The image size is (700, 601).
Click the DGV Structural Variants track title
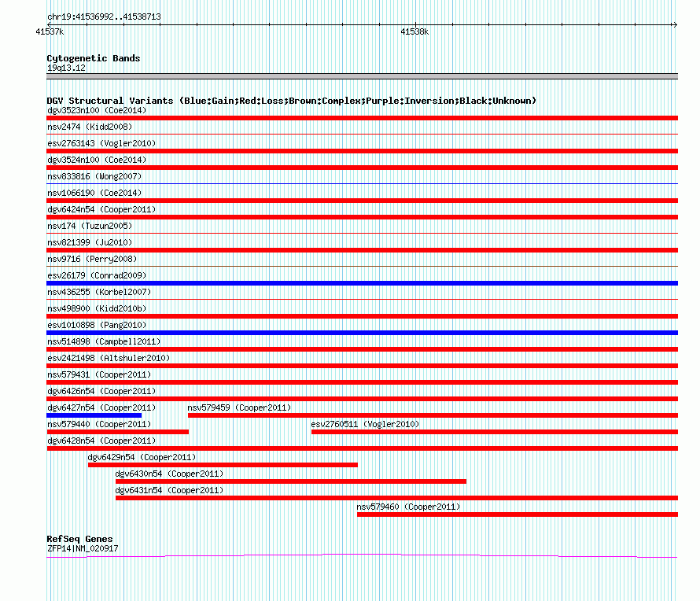pyautogui.click(x=292, y=101)
